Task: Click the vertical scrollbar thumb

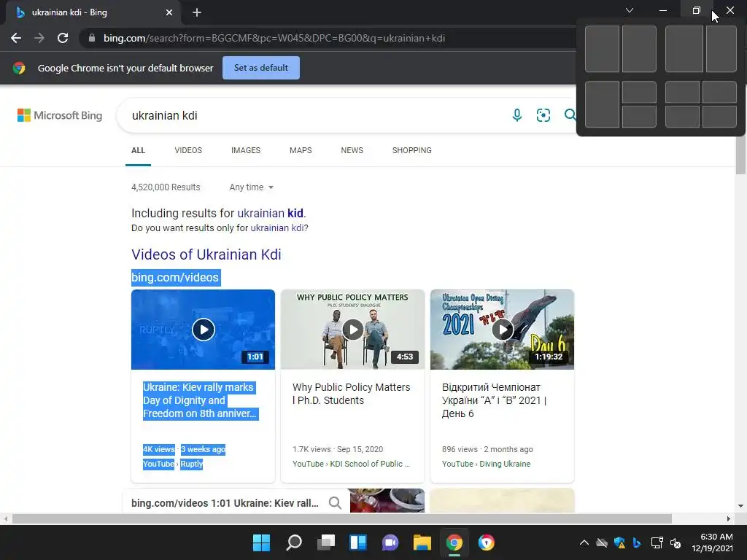Action: [x=740, y=155]
